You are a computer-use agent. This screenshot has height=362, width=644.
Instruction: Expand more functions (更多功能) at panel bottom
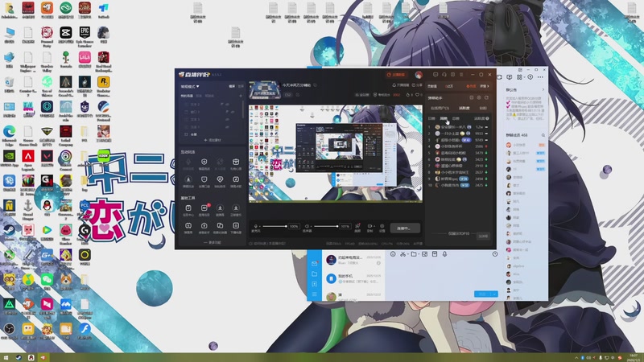[x=213, y=243]
